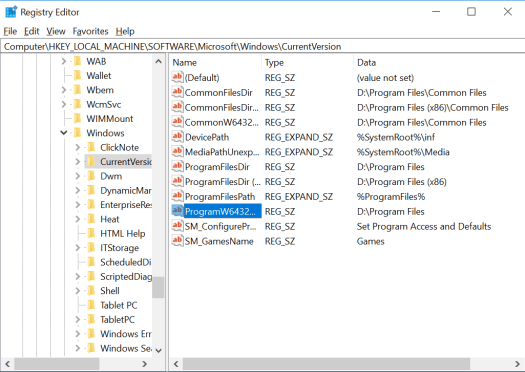This screenshot has width=525, height=372.
Task: Open the Edit menu
Action: click(x=31, y=31)
